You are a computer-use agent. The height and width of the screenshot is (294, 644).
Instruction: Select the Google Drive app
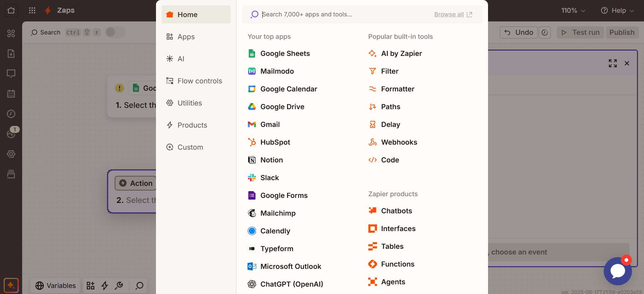pyautogui.click(x=276, y=107)
